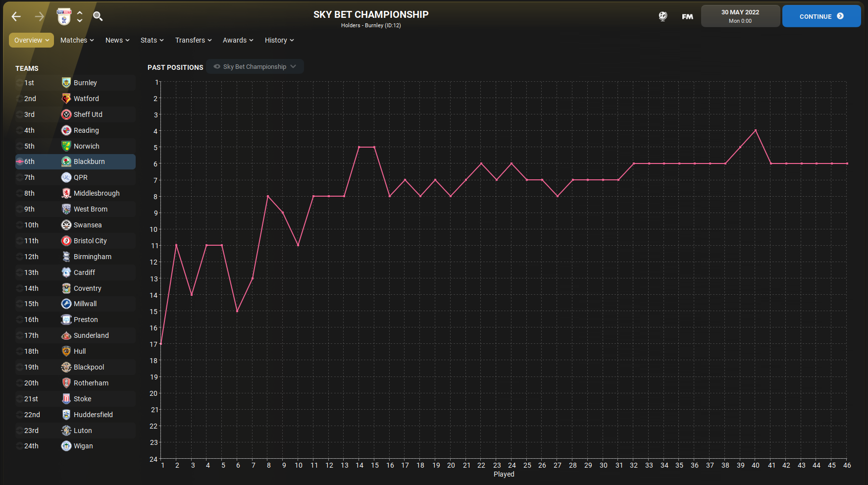Image resolution: width=868 pixels, height=485 pixels.
Task: Open the FM menu logo
Action: click(x=687, y=16)
